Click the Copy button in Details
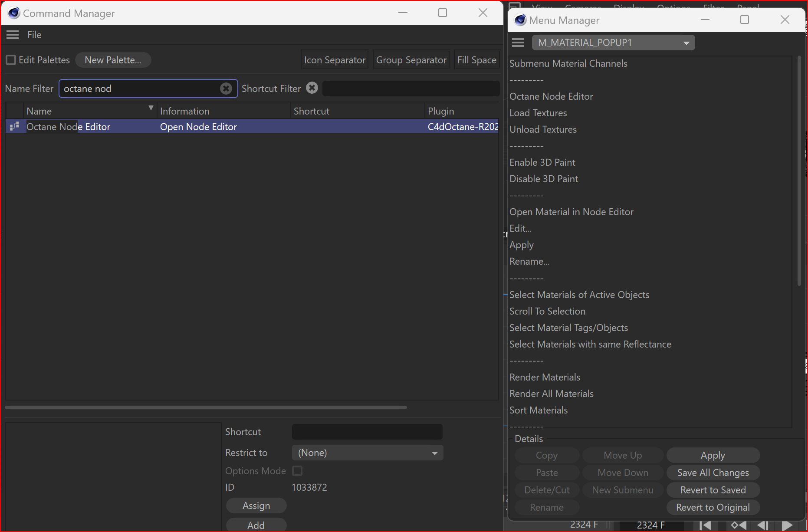 pyautogui.click(x=547, y=455)
